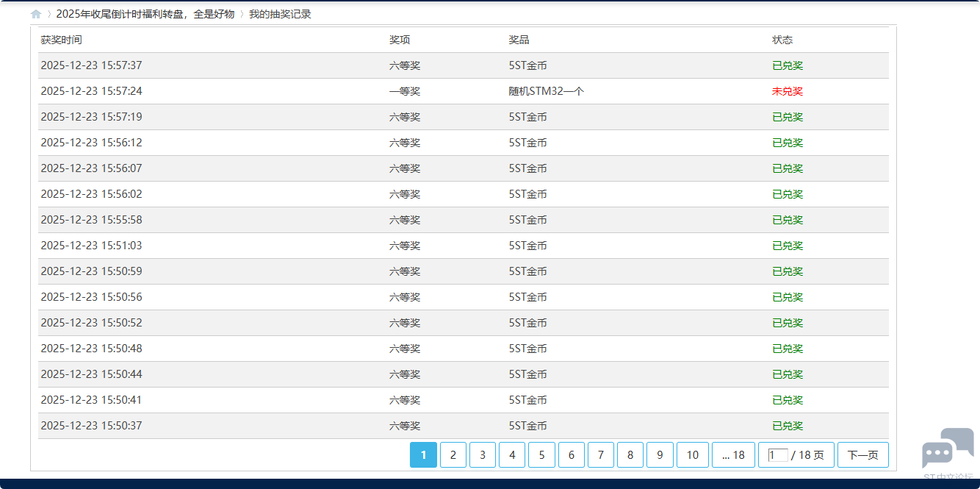The width and height of the screenshot is (980, 489).
Task: Click the row timestamped 2025-12-23 15:50:37
Action: pyautogui.click(x=90, y=425)
